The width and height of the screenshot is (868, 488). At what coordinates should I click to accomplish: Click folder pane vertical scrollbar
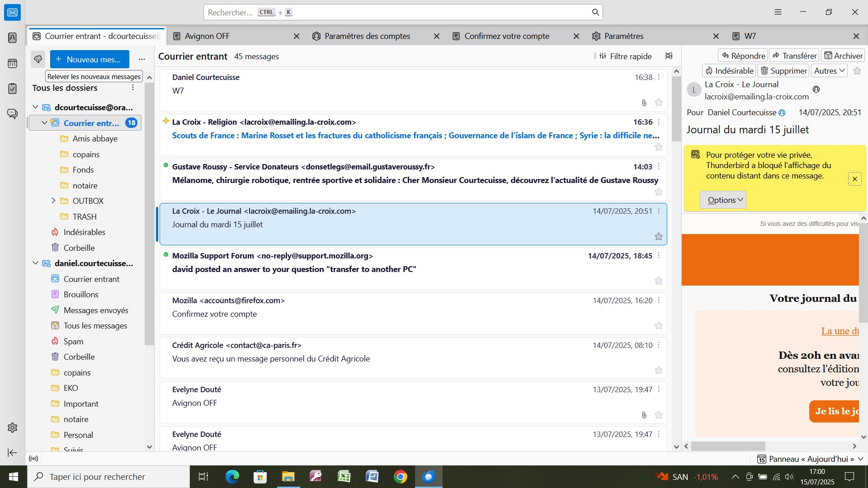(x=149, y=215)
